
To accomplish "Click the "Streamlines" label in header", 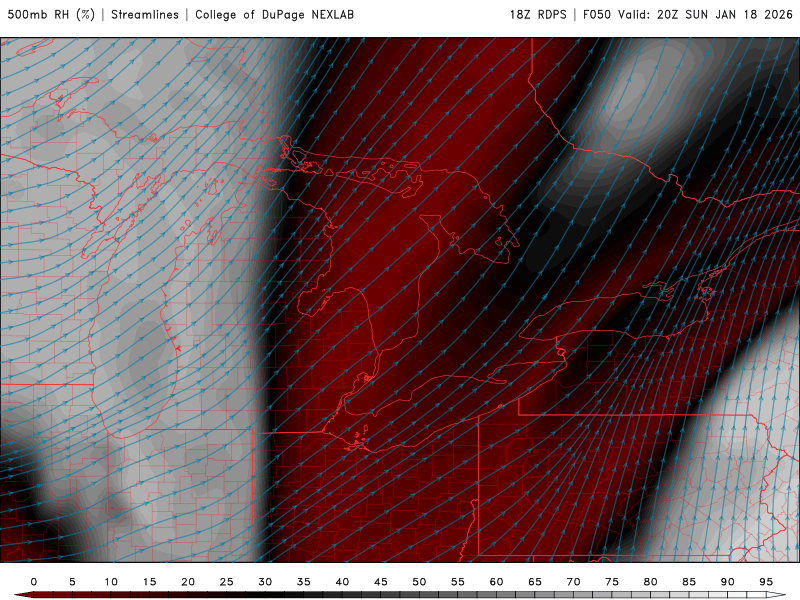I will click(145, 15).
